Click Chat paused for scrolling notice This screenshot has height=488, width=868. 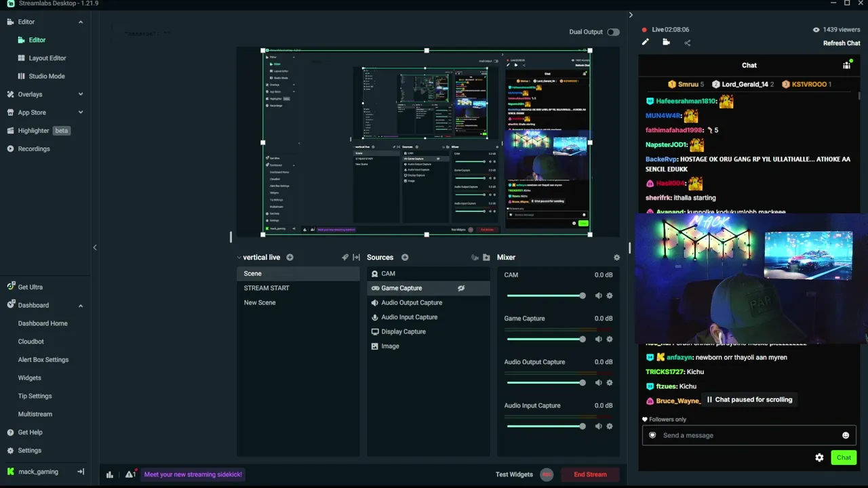pos(749,400)
